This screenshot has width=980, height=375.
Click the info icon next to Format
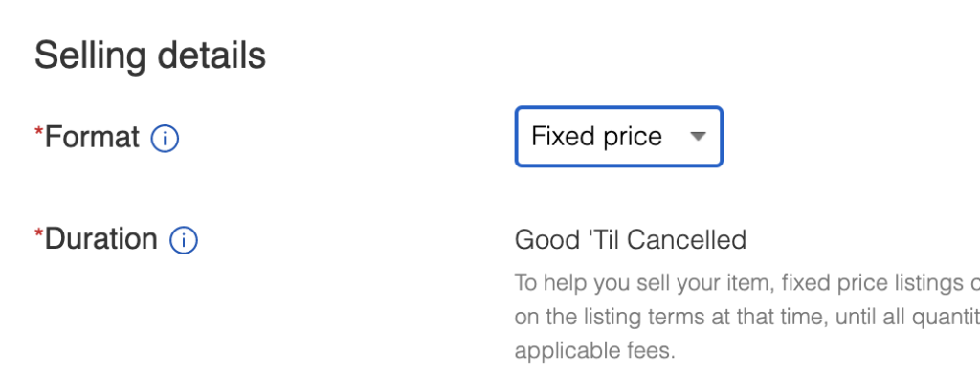pyautogui.click(x=165, y=138)
